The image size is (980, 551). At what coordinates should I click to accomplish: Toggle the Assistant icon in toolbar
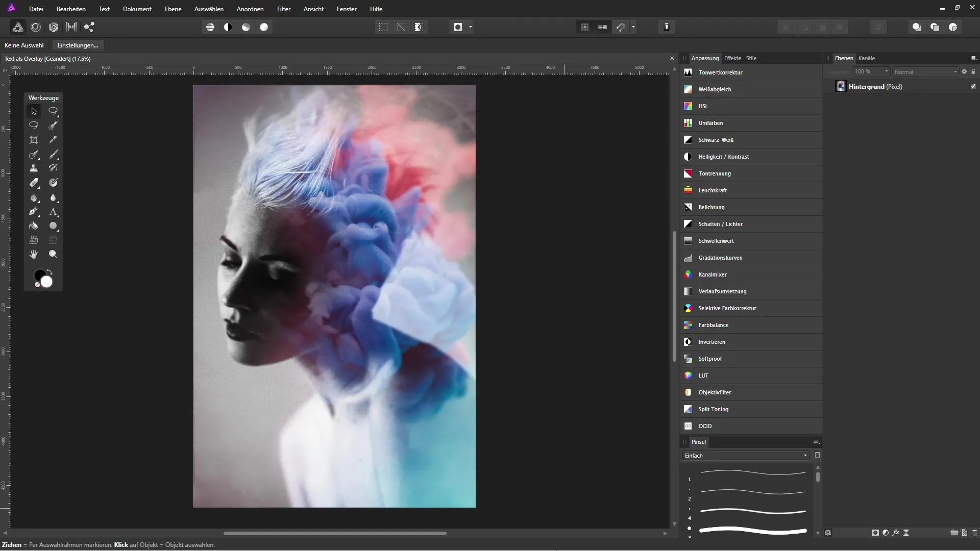pyautogui.click(x=667, y=27)
